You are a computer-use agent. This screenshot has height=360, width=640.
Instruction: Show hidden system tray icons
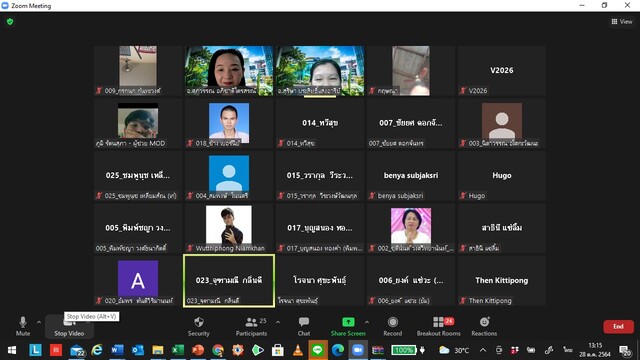[482, 350]
